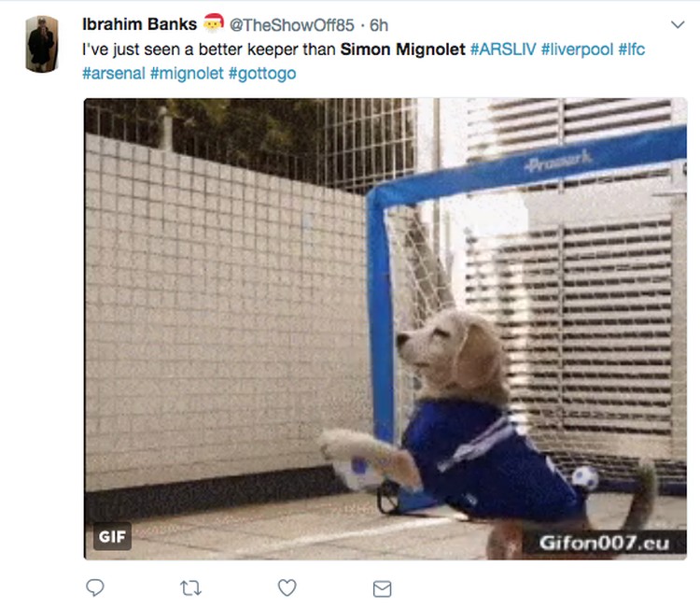The width and height of the screenshot is (700, 608).
Task: Open the #liverpool hashtag
Action: (x=577, y=49)
